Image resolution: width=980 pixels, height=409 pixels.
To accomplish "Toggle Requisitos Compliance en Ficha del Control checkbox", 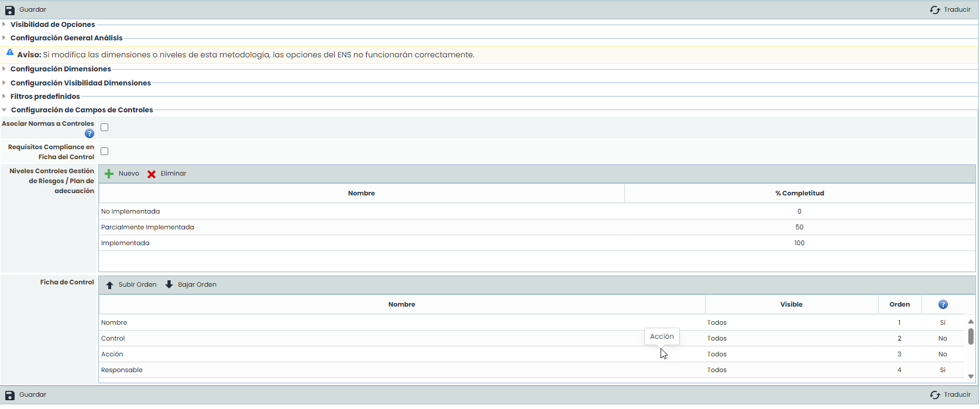I will tap(105, 152).
